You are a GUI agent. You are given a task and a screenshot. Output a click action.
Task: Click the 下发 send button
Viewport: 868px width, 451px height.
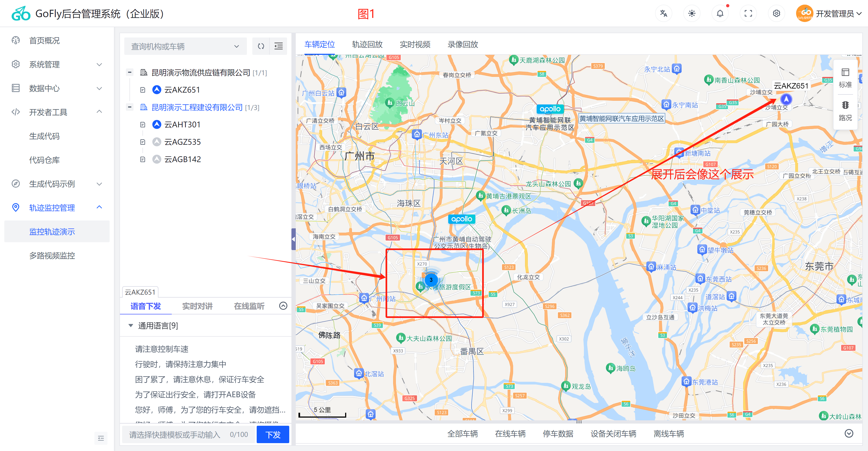point(273,434)
